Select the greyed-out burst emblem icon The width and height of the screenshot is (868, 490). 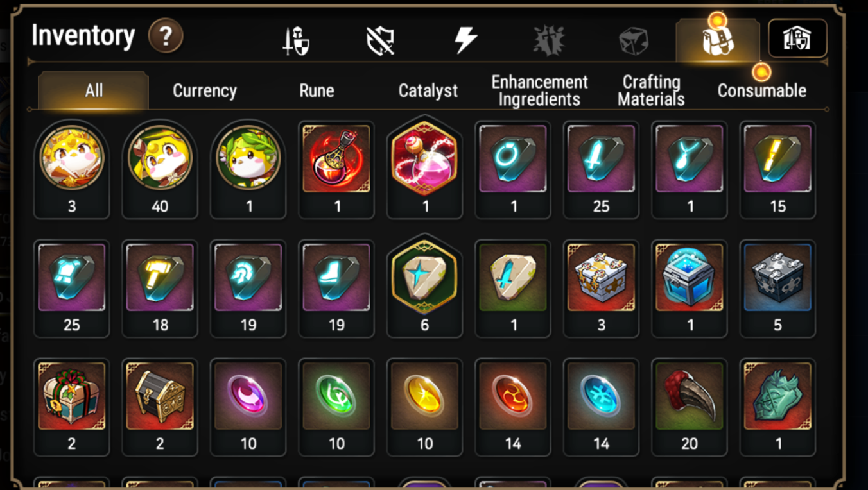549,40
